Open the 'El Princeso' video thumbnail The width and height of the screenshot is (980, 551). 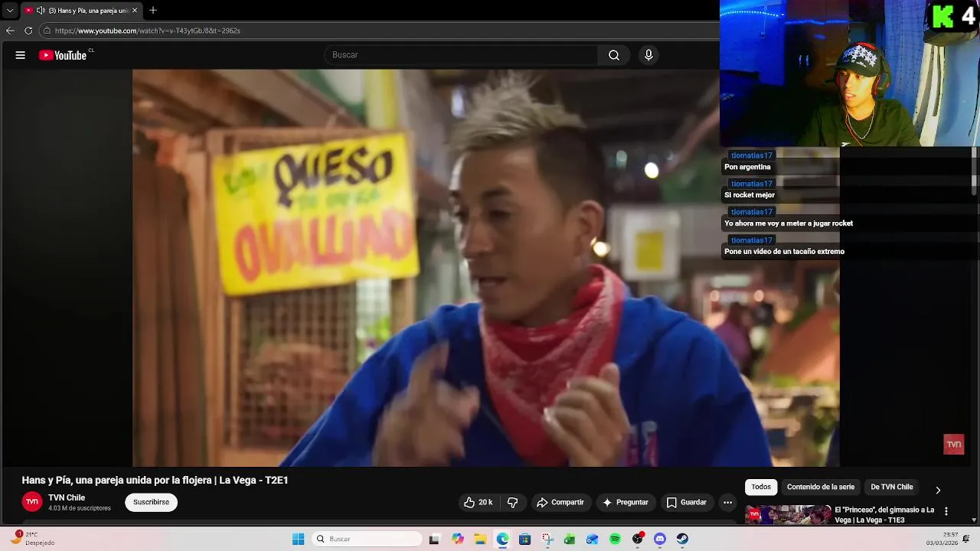pyautogui.click(x=788, y=514)
